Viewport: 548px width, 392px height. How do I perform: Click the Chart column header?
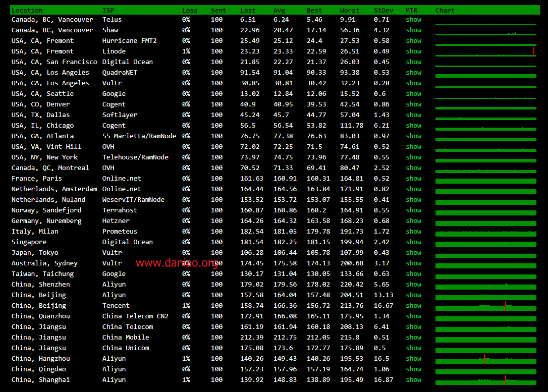tap(445, 11)
